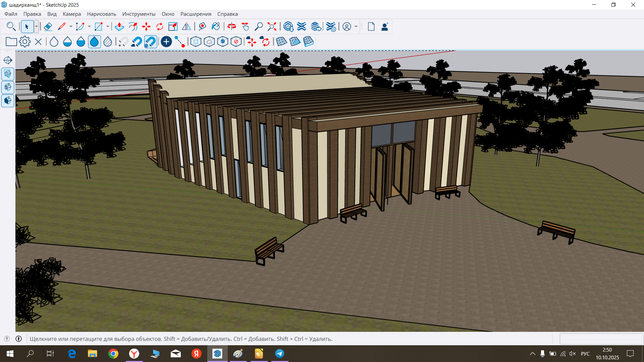Activate the Rotate tool
This screenshot has width=644, height=362.
160,26
